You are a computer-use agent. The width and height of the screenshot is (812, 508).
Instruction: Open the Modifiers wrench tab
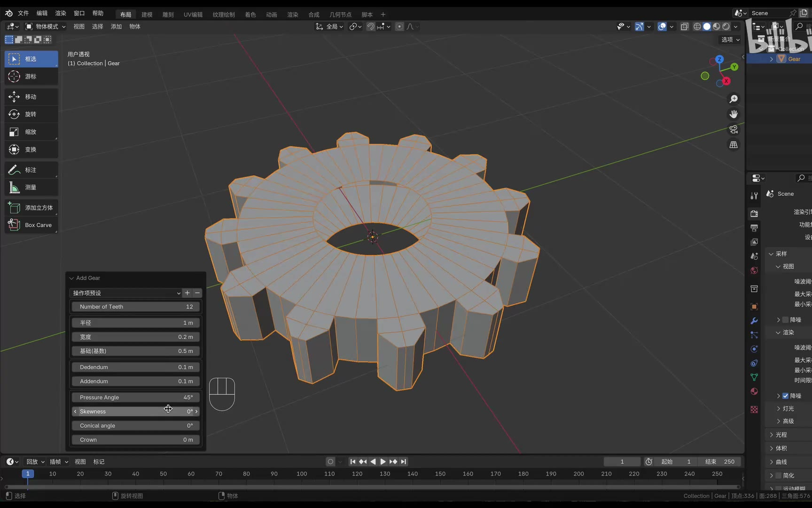(754, 321)
